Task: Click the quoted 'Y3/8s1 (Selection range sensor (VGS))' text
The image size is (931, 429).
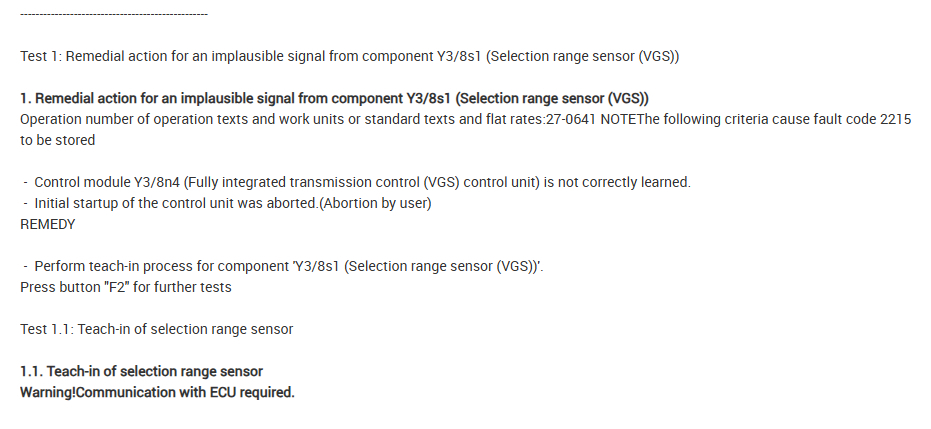Action: [x=417, y=266]
